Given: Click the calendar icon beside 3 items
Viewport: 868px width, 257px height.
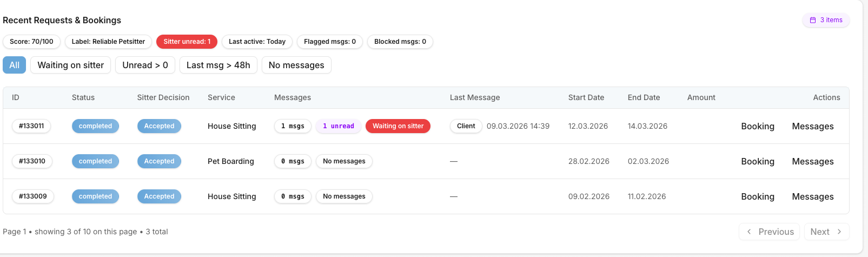Looking at the screenshot, I should pos(812,20).
